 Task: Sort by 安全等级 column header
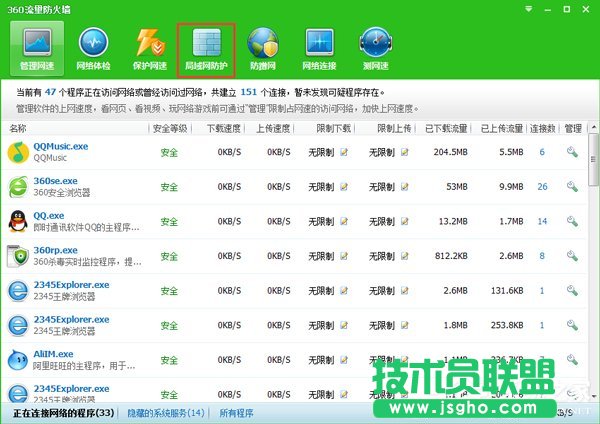[170, 129]
